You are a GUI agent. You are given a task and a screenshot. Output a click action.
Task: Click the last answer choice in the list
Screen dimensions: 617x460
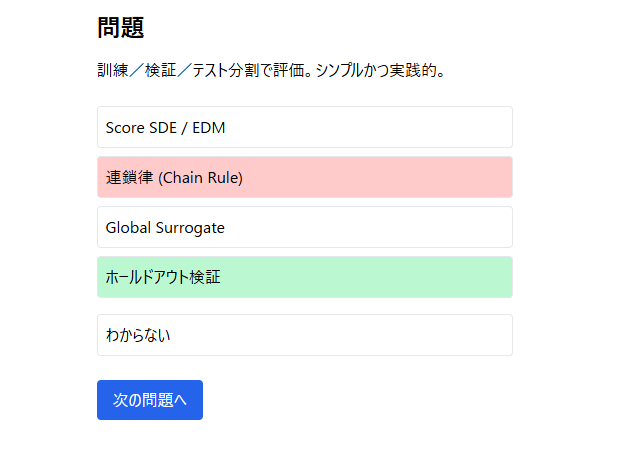(x=304, y=335)
